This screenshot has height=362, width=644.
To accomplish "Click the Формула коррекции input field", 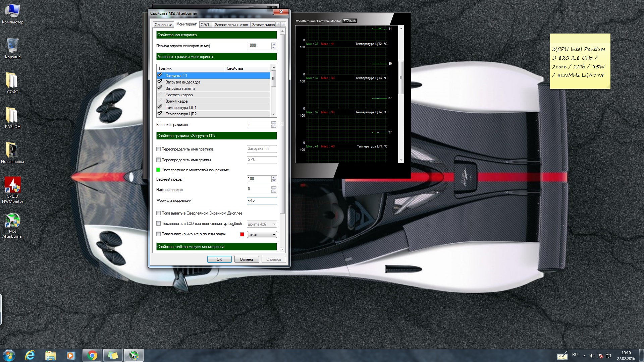I will point(262,200).
